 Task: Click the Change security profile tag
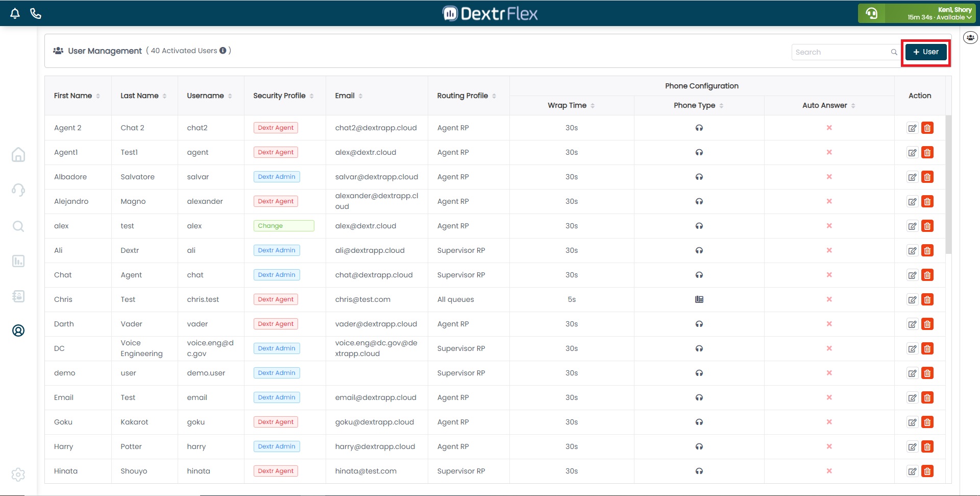[x=284, y=226]
